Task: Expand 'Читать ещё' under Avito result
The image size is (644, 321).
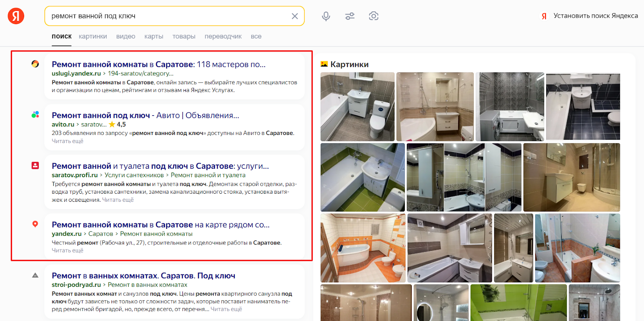Action: point(68,141)
